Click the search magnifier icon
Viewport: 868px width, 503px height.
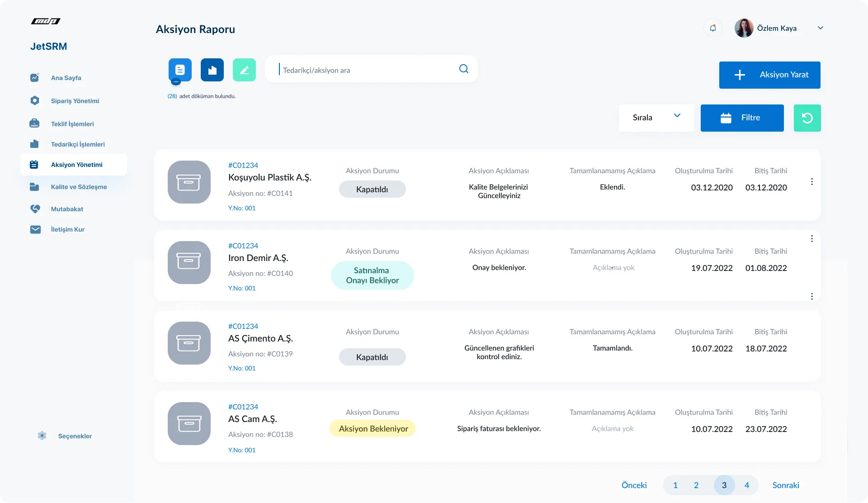[x=463, y=69]
